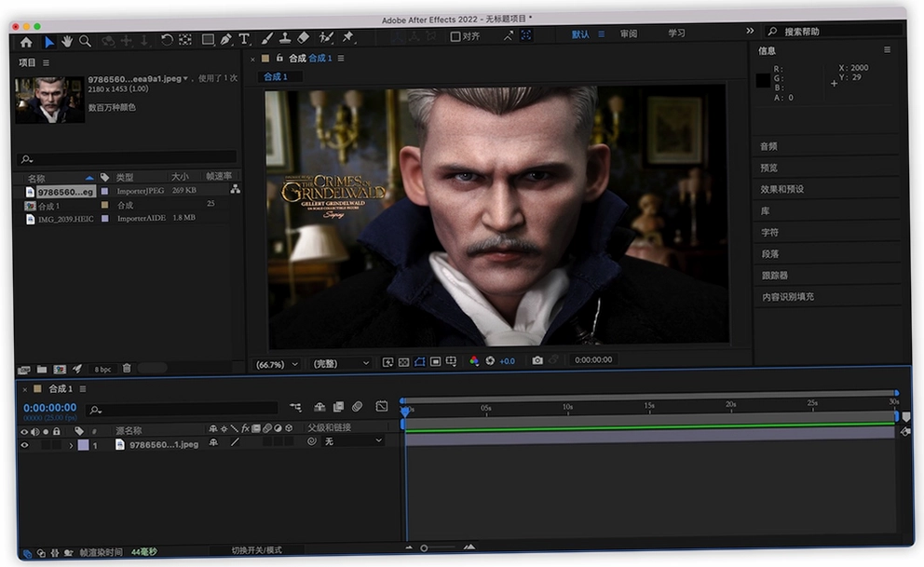
Task: Click the fast previews icon in viewer
Action: 387,362
